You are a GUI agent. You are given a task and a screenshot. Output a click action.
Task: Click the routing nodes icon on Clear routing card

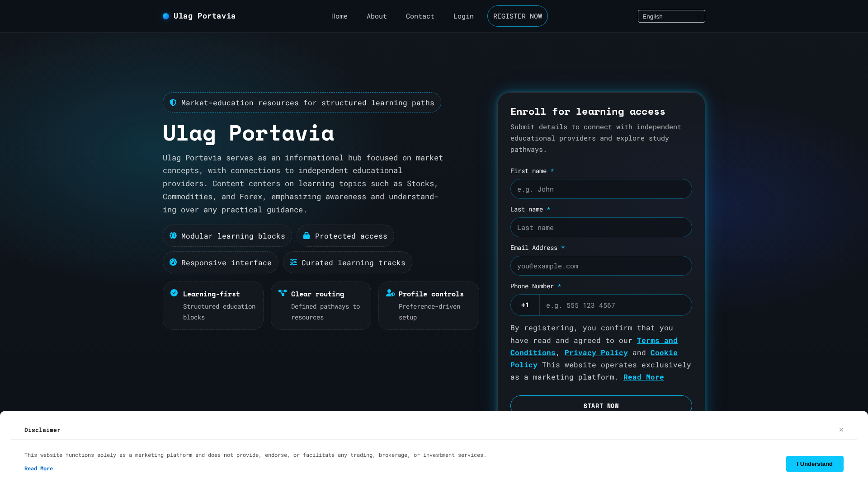pyautogui.click(x=283, y=293)
